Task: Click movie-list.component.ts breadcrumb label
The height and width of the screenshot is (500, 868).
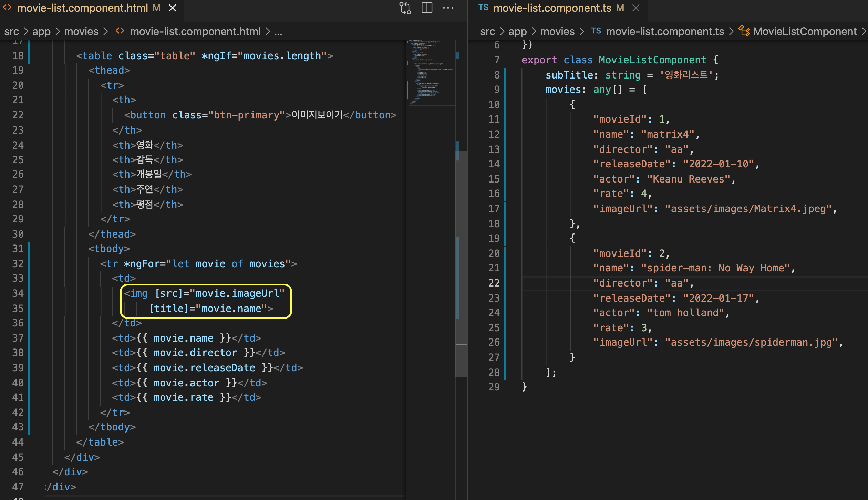Action: [x=665, y=31]
